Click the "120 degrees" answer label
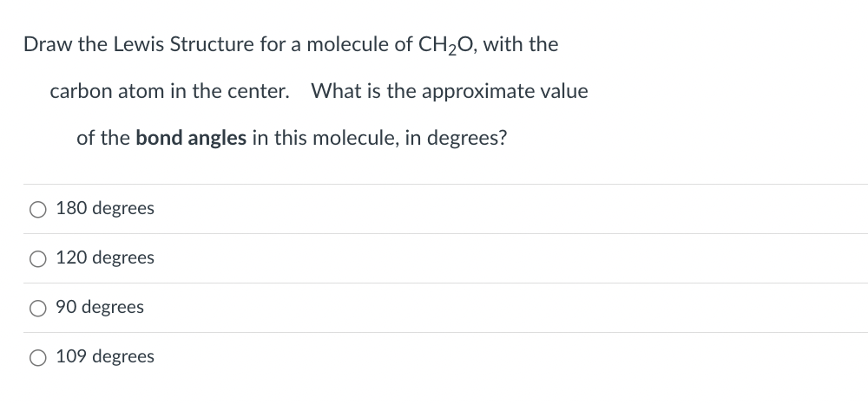The image size is (868, 404). (105, 257)
